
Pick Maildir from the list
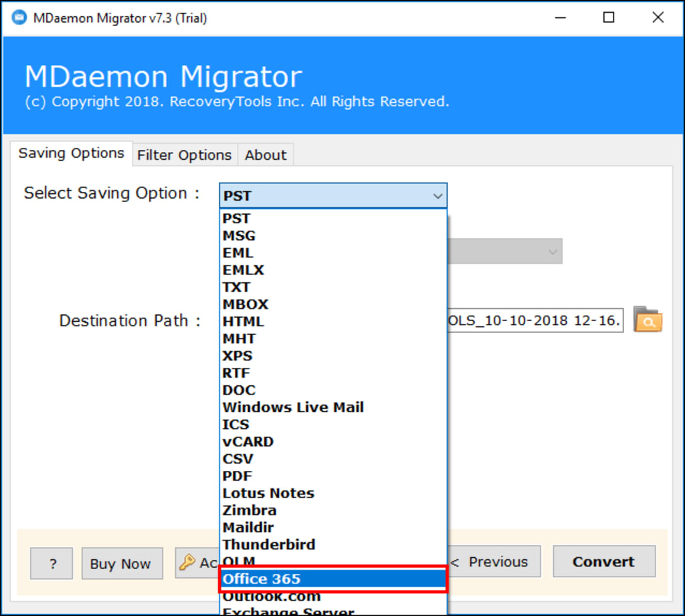pyautogui.click(x=333, y=527)
